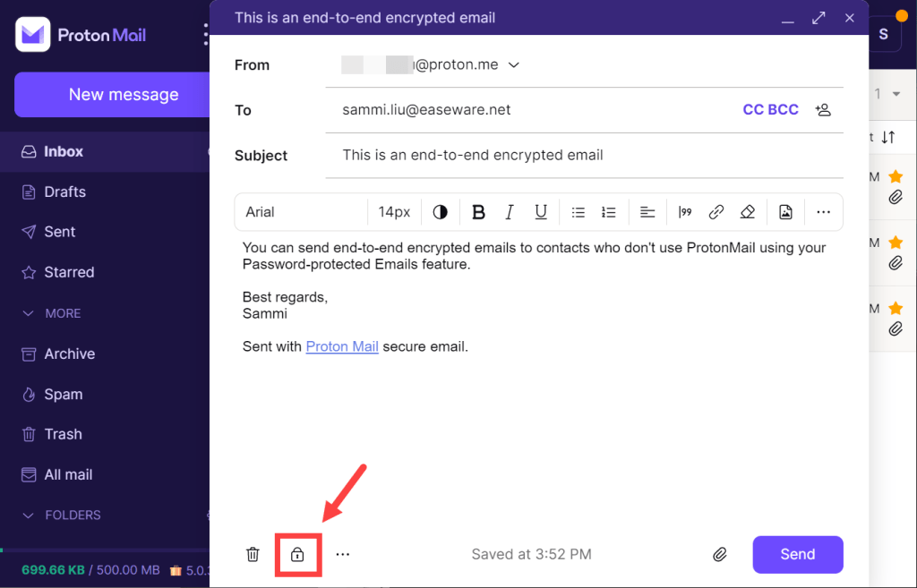Attach a file with the paperclip icon
This screenshot has height=588, width=917.
pos(719,554)
